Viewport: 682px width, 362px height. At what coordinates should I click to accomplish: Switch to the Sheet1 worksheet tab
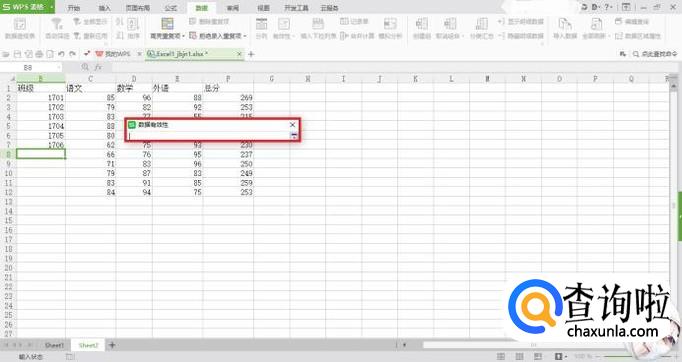(x=54, y=345)
